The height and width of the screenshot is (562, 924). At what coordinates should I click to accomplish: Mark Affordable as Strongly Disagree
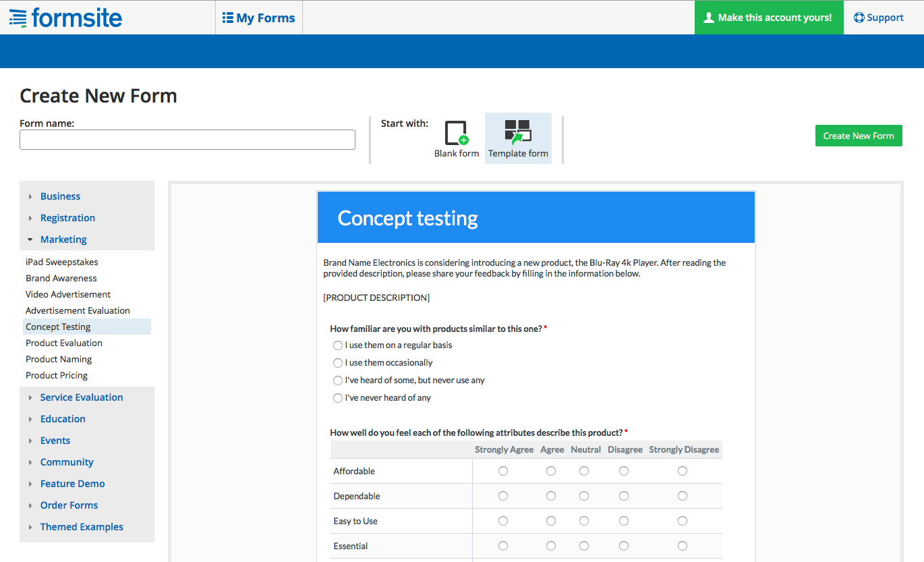point(683,471)
